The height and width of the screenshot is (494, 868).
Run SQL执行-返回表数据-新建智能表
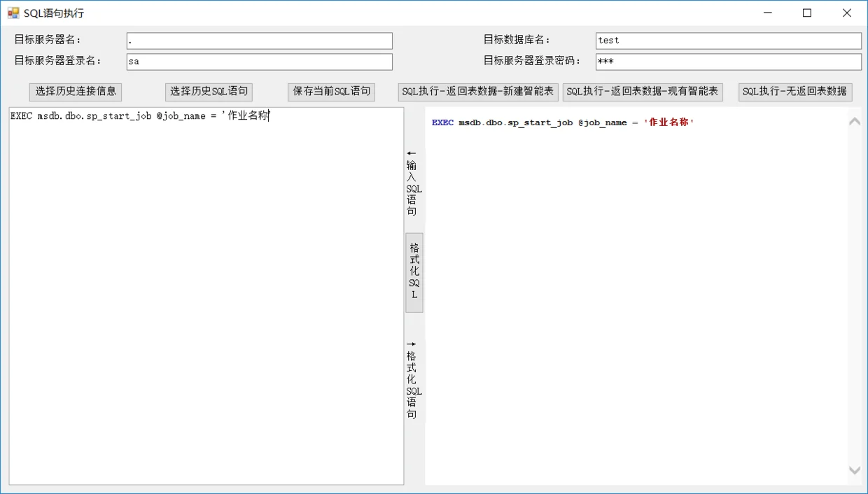[478, 92]
